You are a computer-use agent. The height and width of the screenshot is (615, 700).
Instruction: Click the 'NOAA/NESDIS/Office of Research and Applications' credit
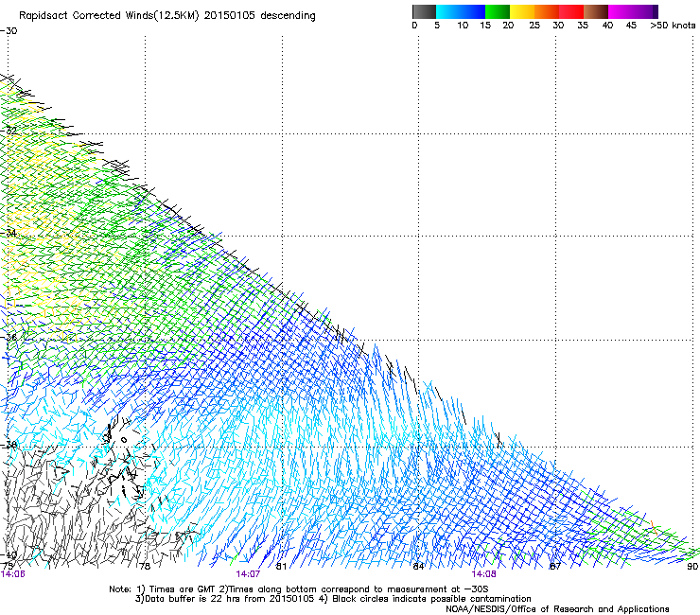(557, 609)
